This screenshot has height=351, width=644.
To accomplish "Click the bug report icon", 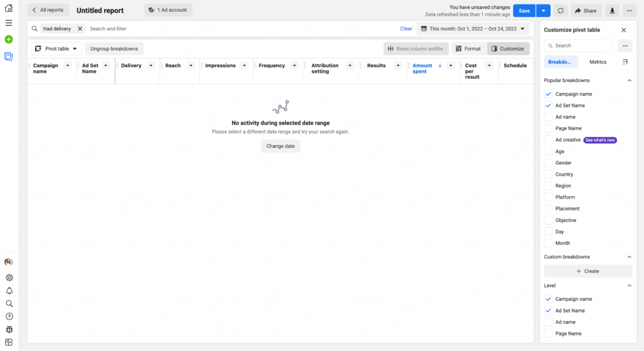I will (x=9, y=329).
